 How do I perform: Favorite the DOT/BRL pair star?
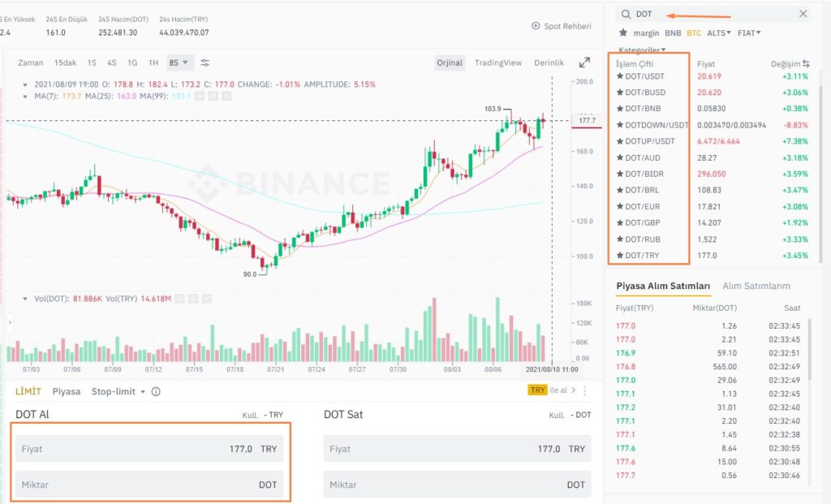[x=620, y=190]
